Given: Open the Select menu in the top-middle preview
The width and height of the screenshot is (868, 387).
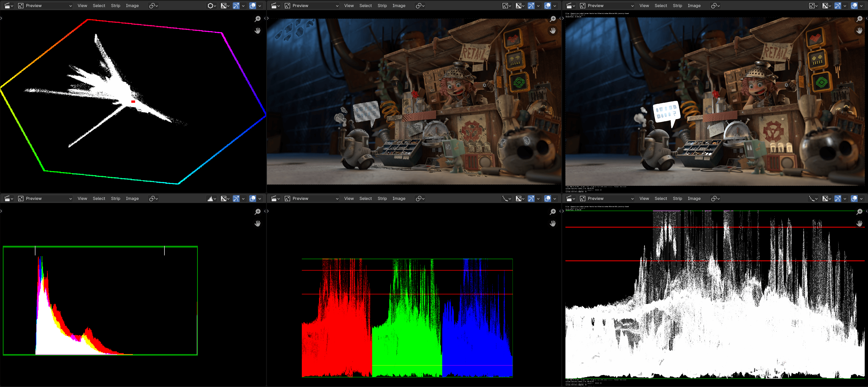Looking at the screenshot, I should pos(366,6).
